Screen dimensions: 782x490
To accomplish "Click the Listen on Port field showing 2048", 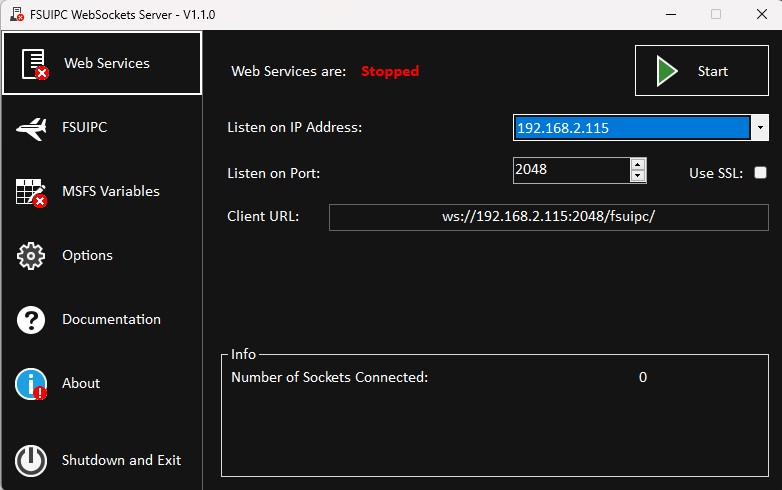I will 572,170.
